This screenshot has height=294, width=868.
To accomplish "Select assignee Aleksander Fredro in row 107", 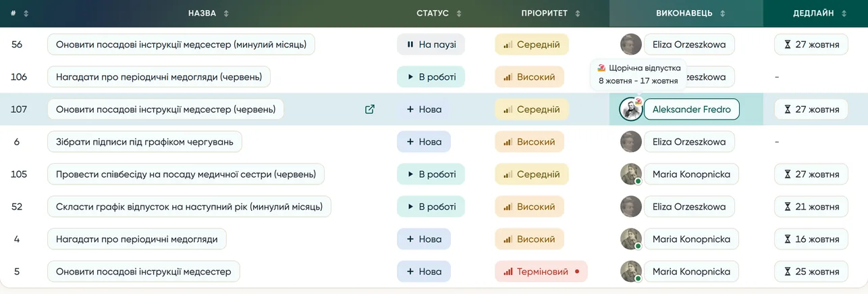I will pos(691,109).
